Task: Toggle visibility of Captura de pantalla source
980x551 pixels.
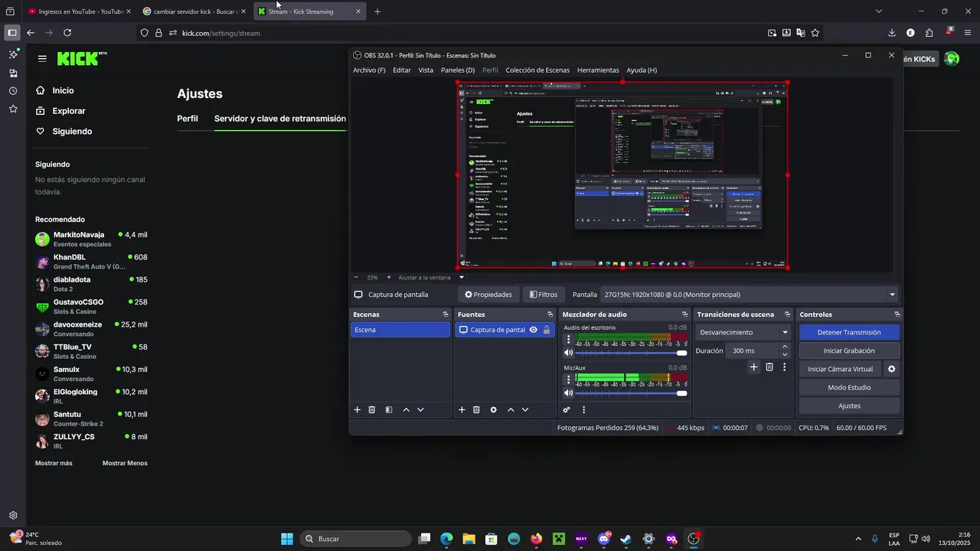Action: click(x=534, y=330)
